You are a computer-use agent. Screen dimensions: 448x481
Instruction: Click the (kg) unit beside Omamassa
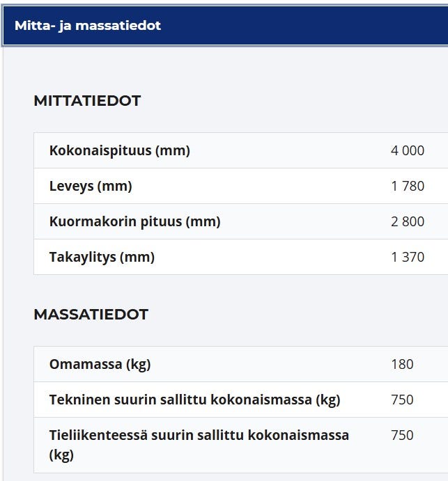(137, 364)
